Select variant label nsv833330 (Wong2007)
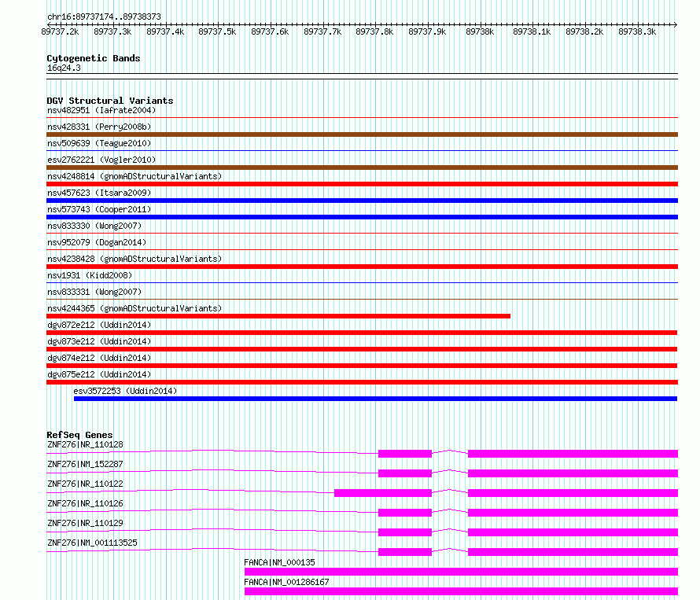700x600 pixels. pos(94,226)
